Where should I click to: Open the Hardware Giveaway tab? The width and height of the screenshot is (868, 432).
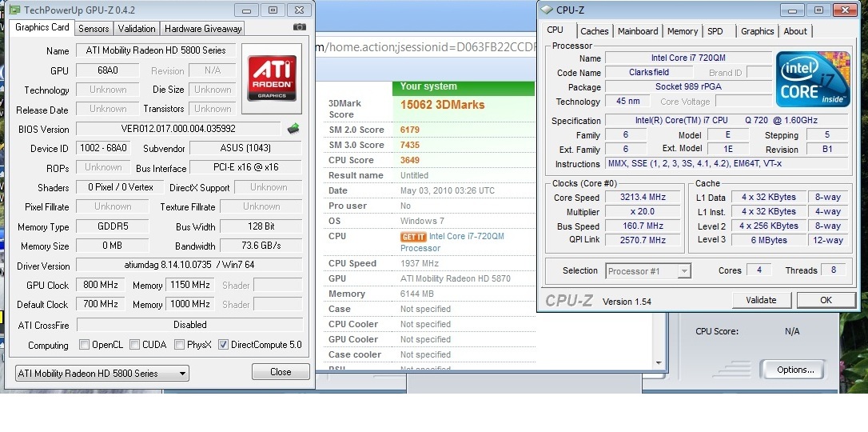pos(202,29)
